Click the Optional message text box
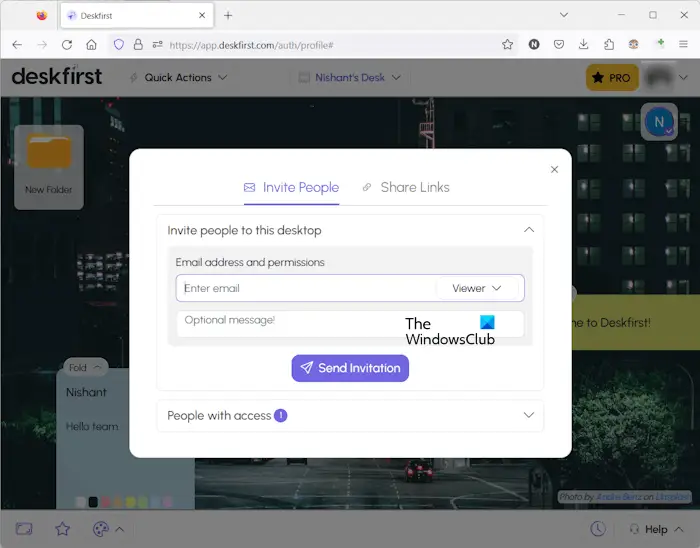The image size is (700, 548). point(350,324)
